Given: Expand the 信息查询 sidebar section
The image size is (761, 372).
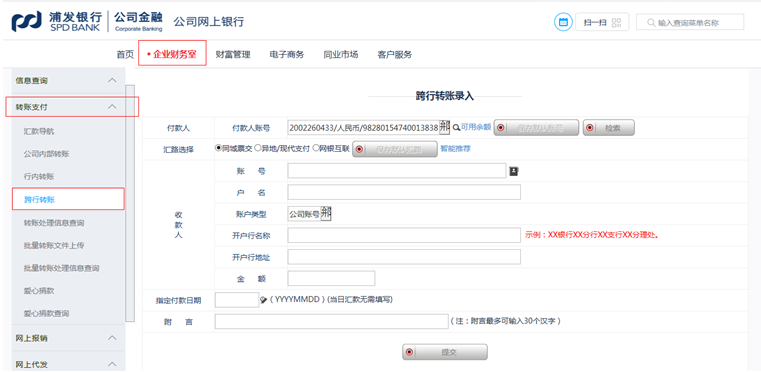Looking at the screenshot, I should [112, 80].
